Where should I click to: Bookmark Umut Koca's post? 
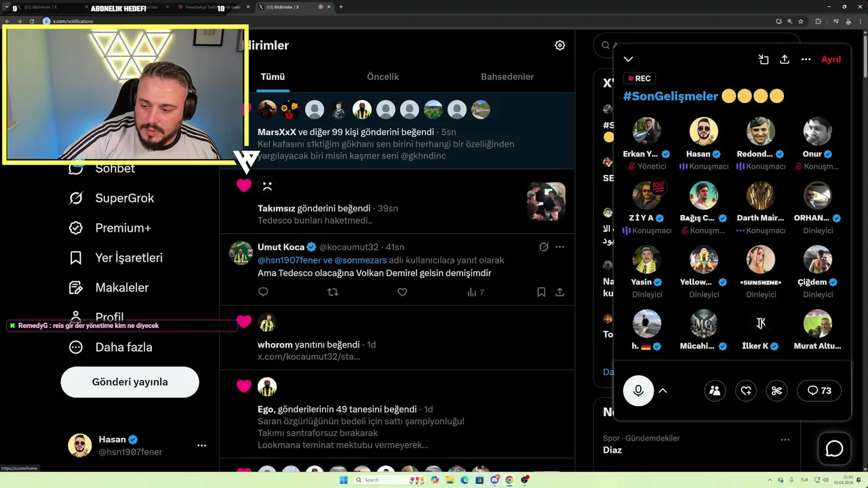pos(541,292)
